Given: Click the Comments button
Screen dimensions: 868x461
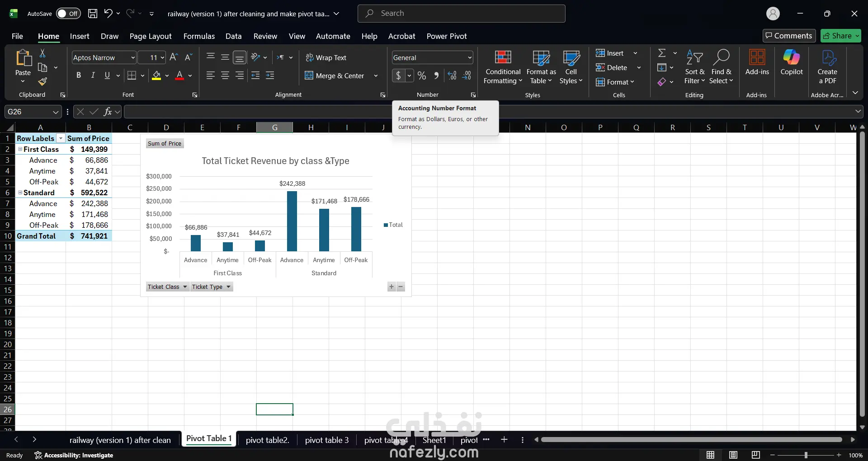Looking at the screenshot, I should coord(789,36).
